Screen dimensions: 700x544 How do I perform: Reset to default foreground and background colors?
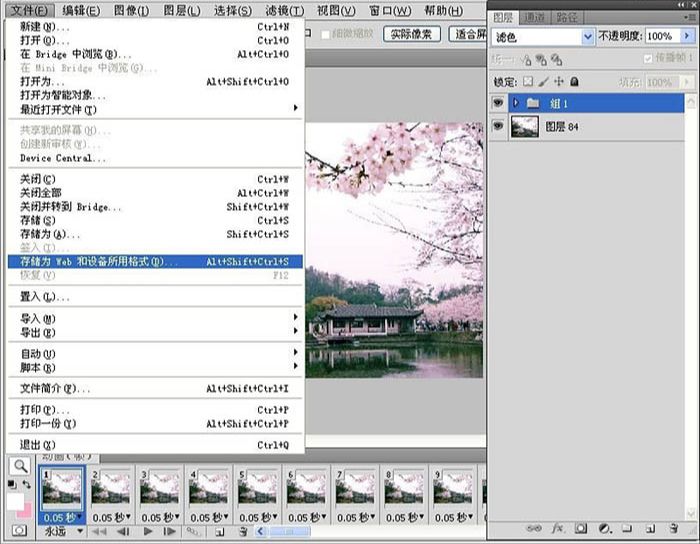[12, 484]
